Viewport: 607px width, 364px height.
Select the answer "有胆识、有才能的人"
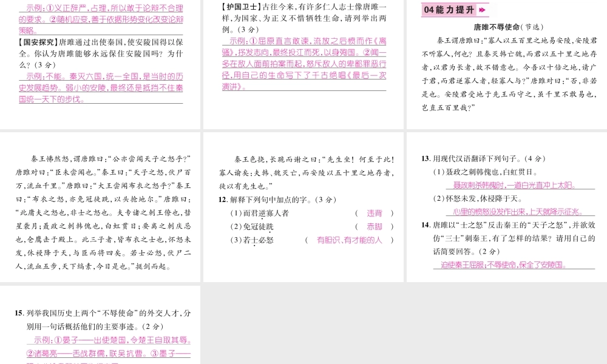[349, 240]
